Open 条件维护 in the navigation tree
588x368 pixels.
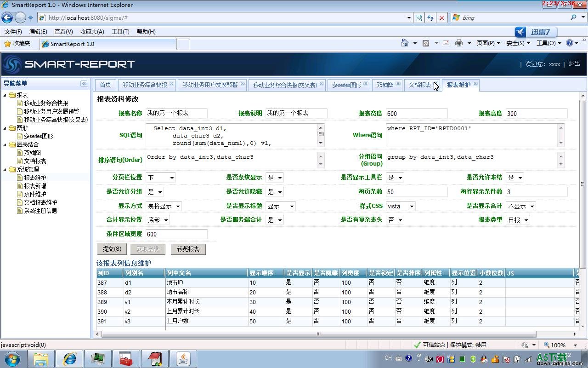coord(35,194)
